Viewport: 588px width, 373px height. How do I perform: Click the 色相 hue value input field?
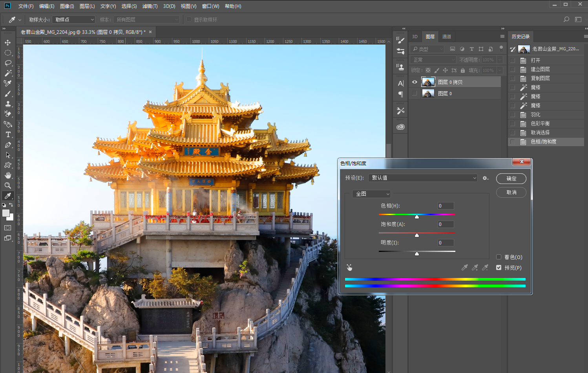[x=446, y=206]
